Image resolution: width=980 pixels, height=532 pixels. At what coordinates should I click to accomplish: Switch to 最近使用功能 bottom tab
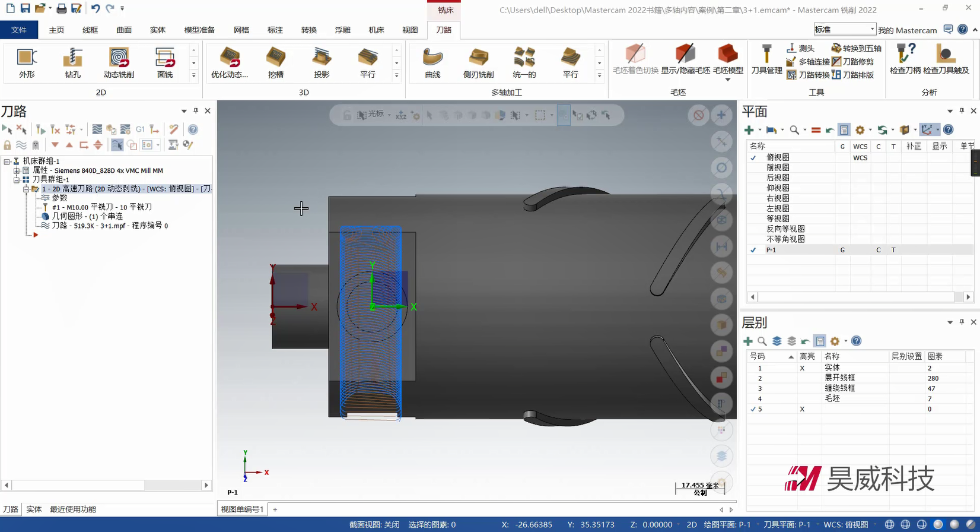[x=73, y=509]
